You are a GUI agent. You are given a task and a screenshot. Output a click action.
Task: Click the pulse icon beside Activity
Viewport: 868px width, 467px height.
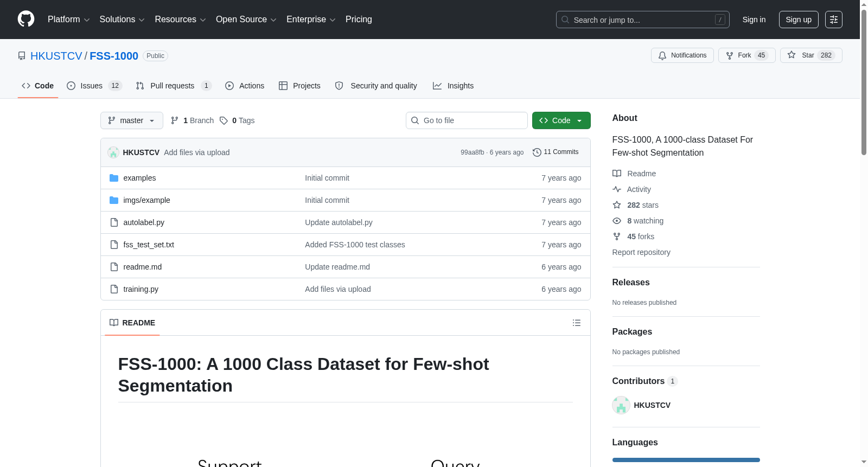pyautogui.click(x=617, y=189)
